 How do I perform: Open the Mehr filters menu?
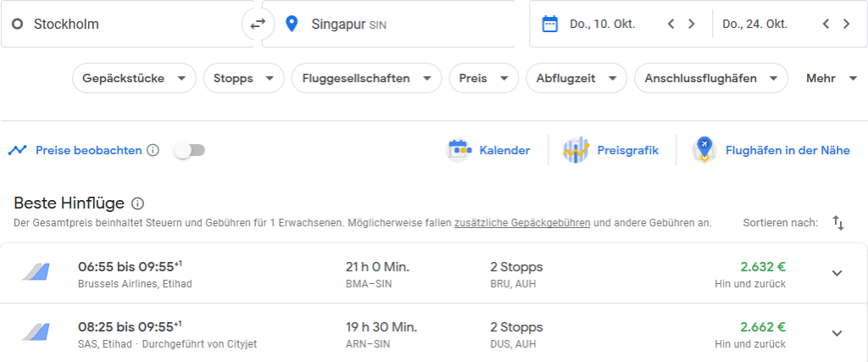click(832, 78)
